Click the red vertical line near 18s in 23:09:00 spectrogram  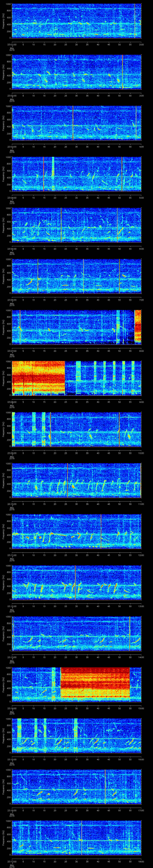click(x=51, y=429)
